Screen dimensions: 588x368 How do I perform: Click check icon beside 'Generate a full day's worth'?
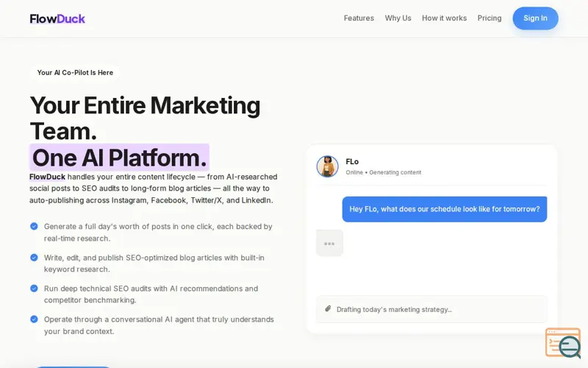pos(34,226)
